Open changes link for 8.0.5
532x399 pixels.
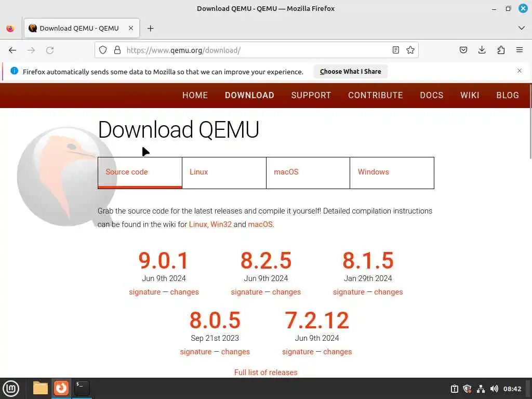click(x=235, y=352)
